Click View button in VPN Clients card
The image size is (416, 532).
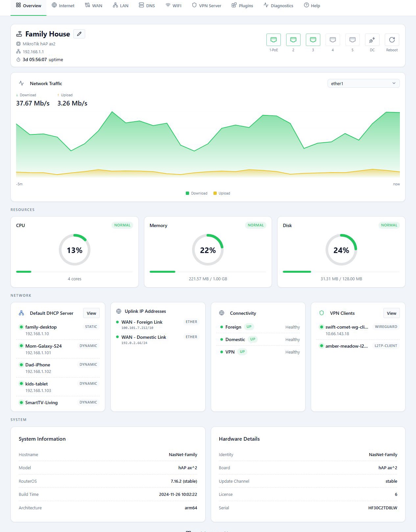pyautogui.click(x=391, y=313)
